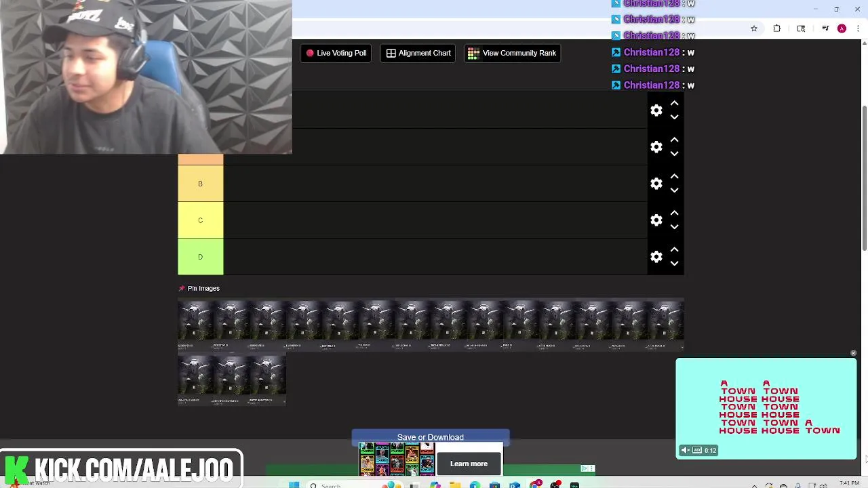Click the banner ad poster collage

397,458
